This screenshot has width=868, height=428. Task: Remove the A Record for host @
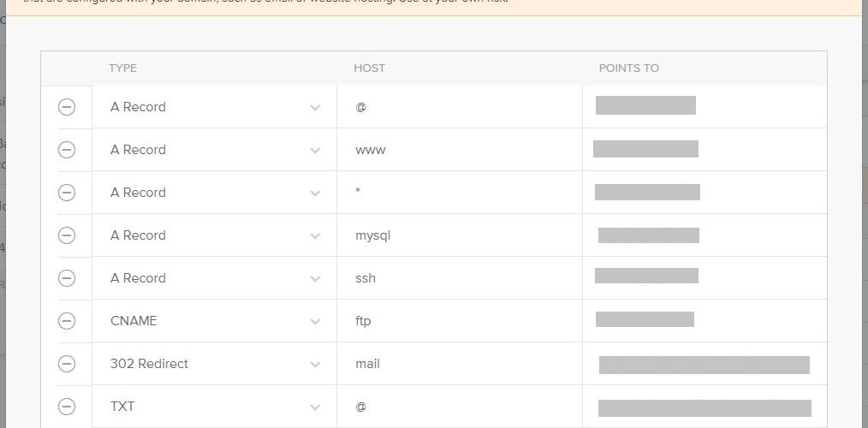point(67,107)
